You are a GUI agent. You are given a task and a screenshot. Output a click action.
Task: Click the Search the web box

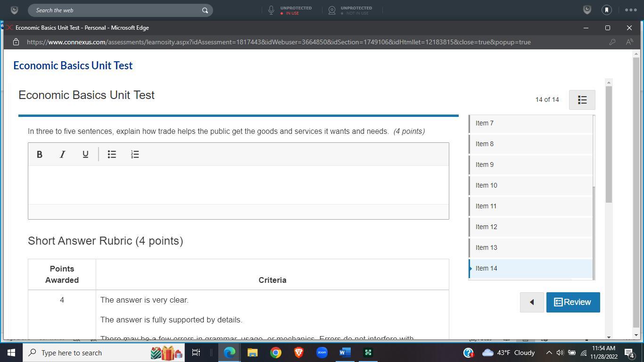click(120, 10)
